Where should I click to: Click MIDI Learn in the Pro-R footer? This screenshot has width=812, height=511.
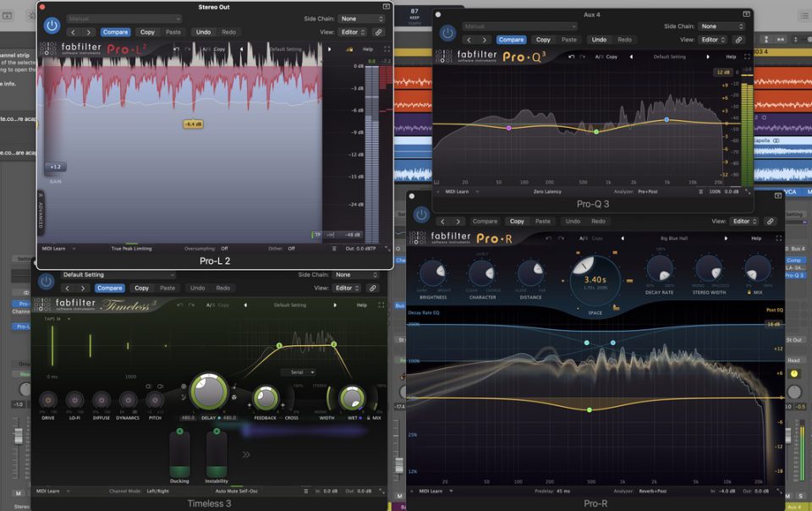(x=432, y=491)
